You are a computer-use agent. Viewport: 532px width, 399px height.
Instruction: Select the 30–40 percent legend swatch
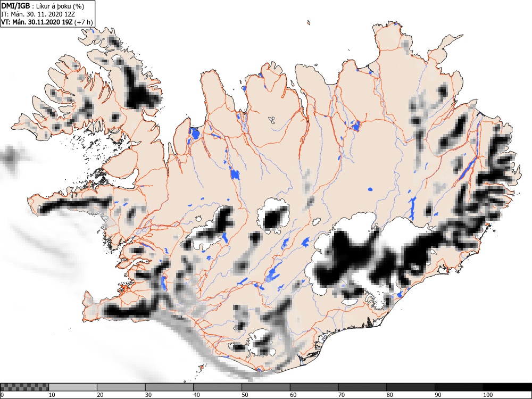169,387
